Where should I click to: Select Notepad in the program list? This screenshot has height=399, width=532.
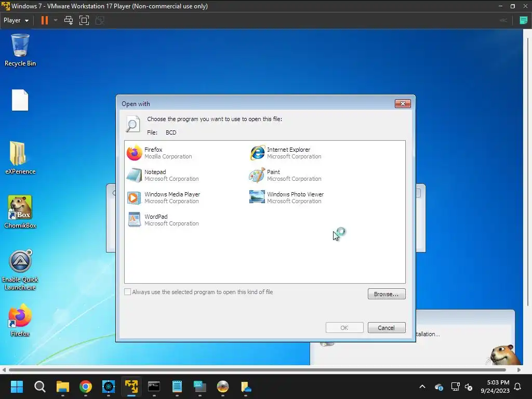pyautogui.click(x=163, y=176)
